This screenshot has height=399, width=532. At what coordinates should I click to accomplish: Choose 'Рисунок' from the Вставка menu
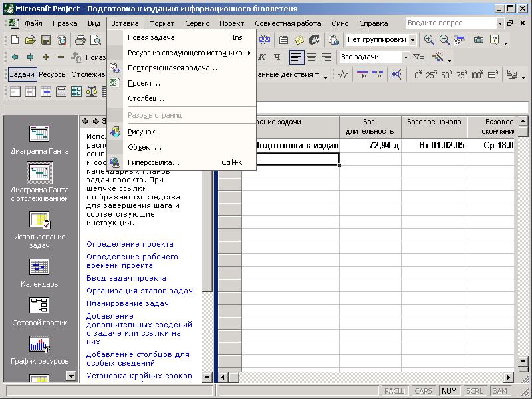[x=182, y=132]
